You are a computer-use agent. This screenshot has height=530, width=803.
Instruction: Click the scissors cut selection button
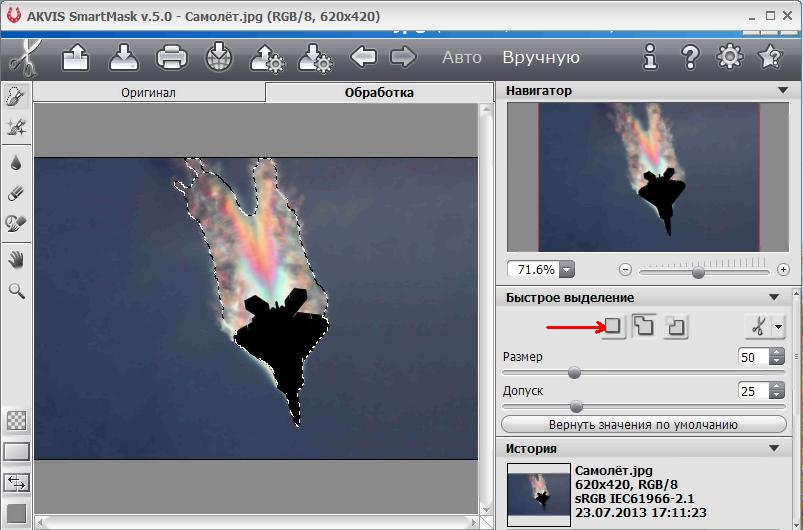[757, 326]
